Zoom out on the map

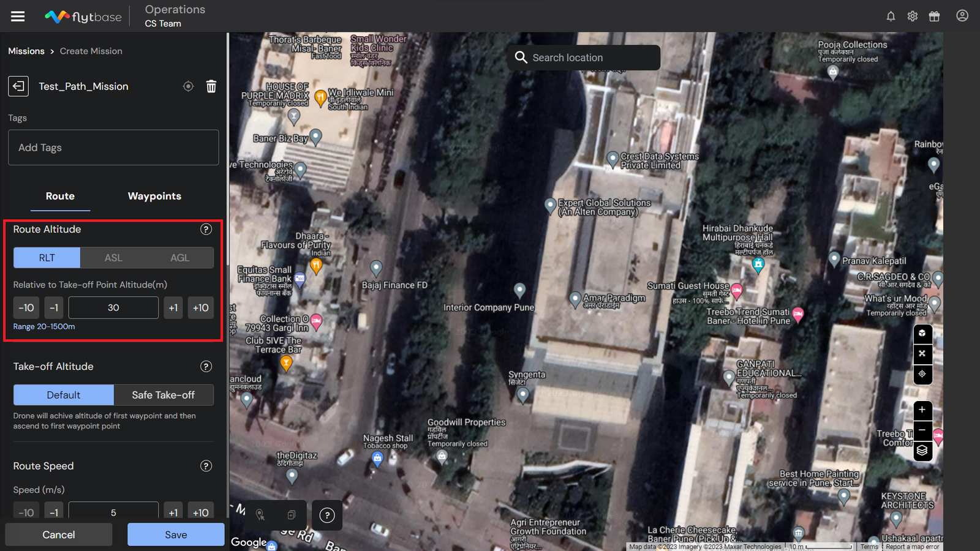coord(922,430)
